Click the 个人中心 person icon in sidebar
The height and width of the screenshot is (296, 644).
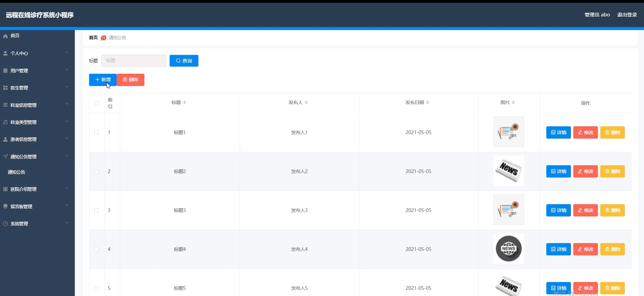(5, 53)
